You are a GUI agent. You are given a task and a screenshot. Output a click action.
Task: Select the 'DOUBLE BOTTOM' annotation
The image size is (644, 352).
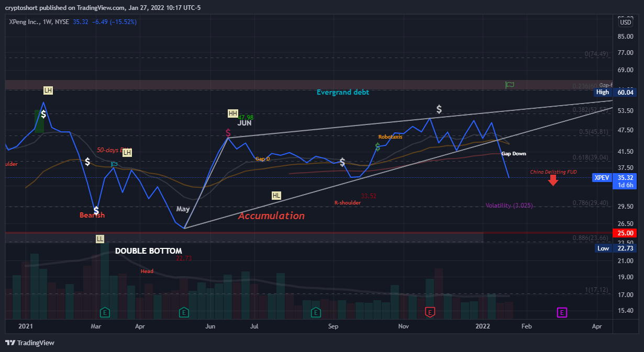(149, 251)
